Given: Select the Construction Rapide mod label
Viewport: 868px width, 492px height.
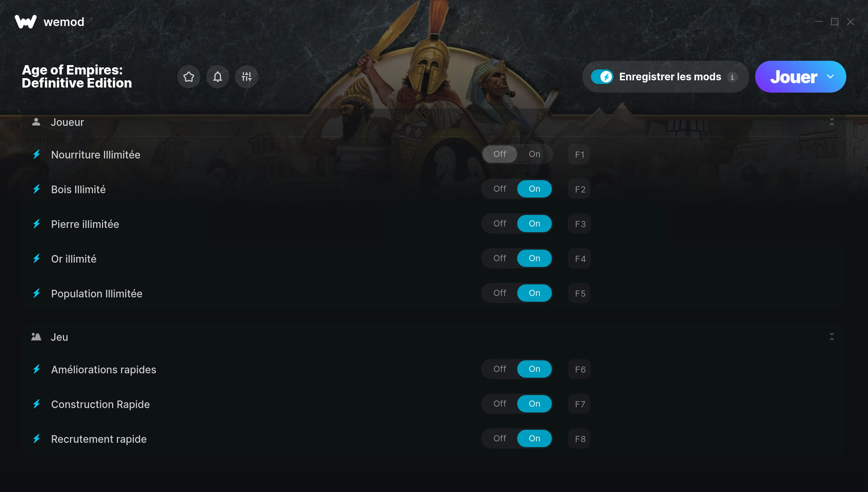Looking at the screenshot, I should tap(101, 404).
